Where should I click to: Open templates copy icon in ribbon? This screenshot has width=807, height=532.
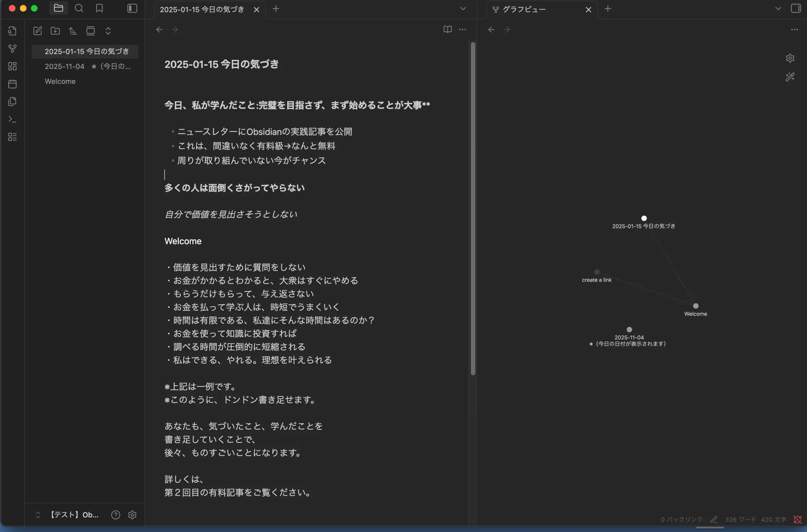[12, 101]
